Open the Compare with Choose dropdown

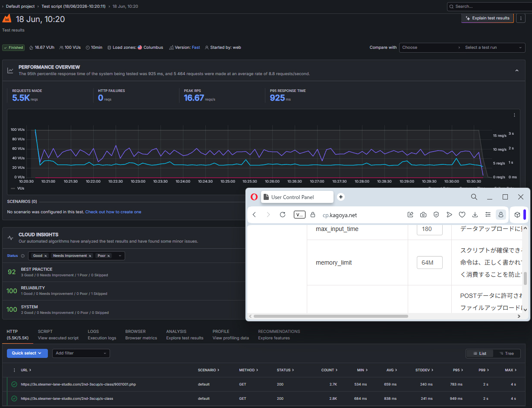429,47
